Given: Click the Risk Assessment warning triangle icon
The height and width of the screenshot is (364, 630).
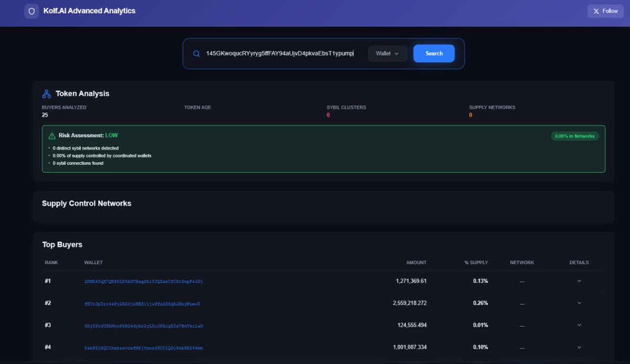Looking at the screenshot, I should click(52, 136).
